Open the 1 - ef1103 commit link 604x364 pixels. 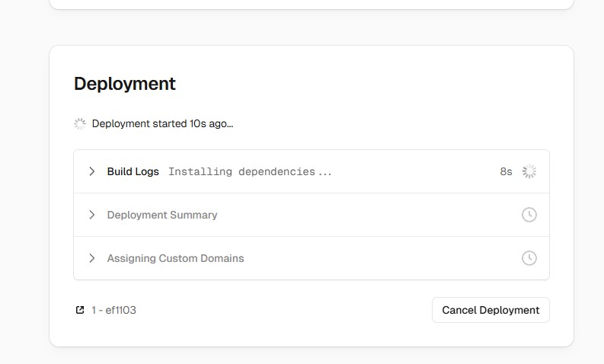click(113, 310)
